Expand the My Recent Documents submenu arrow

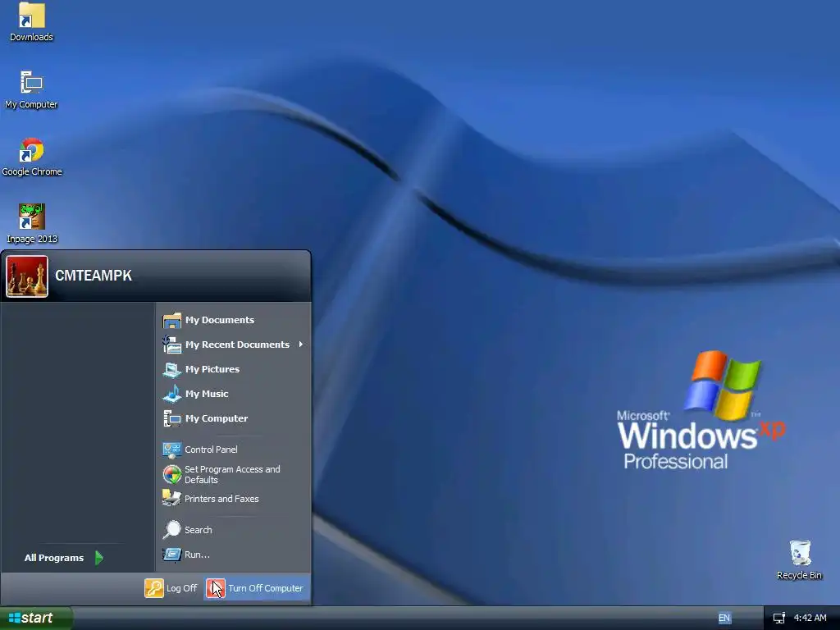[x=300, y=345]
